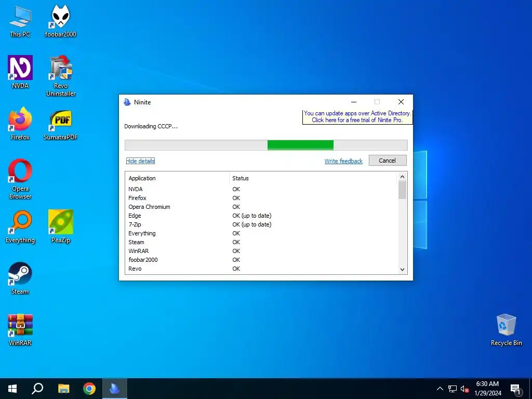Select the foobar2000 desktop shortcut
This screenshot has width=532, height=399.
coord(60,21)
